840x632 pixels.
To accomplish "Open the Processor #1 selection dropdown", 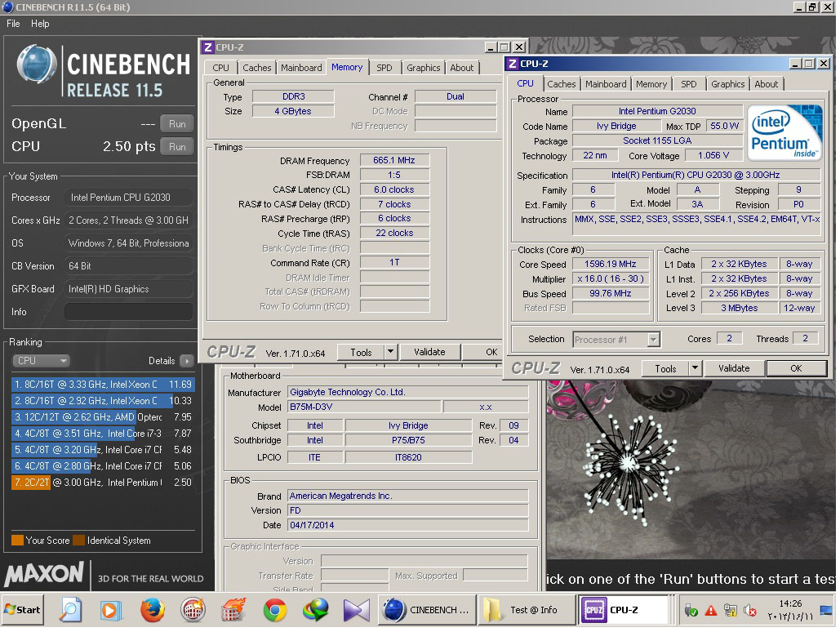I will (x=616, y=340).
